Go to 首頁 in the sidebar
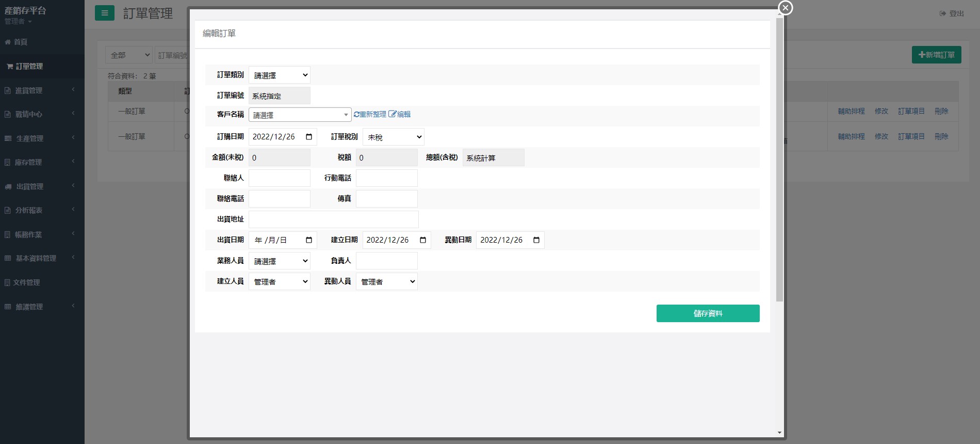This screenshot has height=444, width=980. 42,42
